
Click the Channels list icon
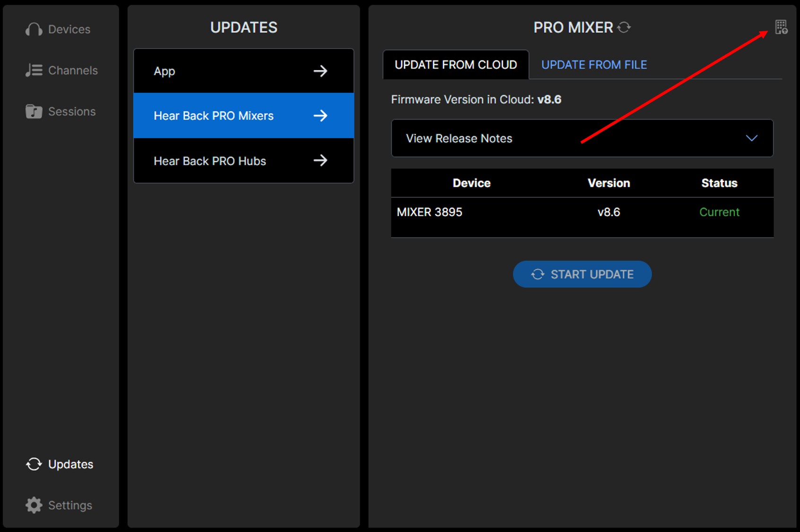34,70
